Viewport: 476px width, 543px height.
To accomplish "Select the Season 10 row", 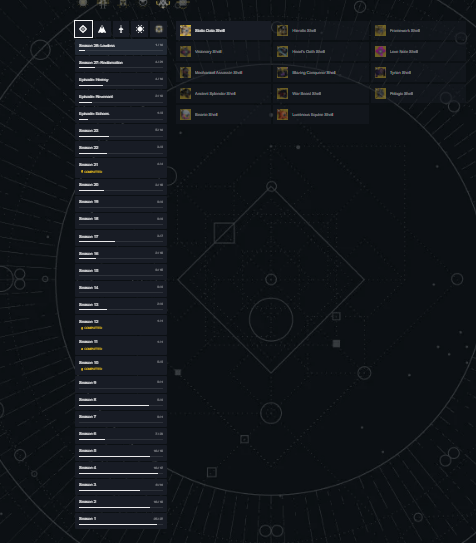I will [121, 365].
